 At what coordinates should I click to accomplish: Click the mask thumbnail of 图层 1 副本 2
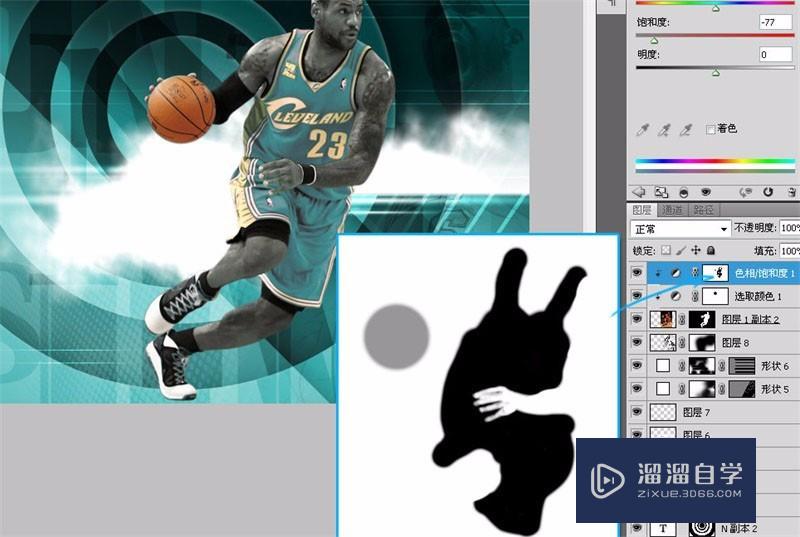[702, 319]
